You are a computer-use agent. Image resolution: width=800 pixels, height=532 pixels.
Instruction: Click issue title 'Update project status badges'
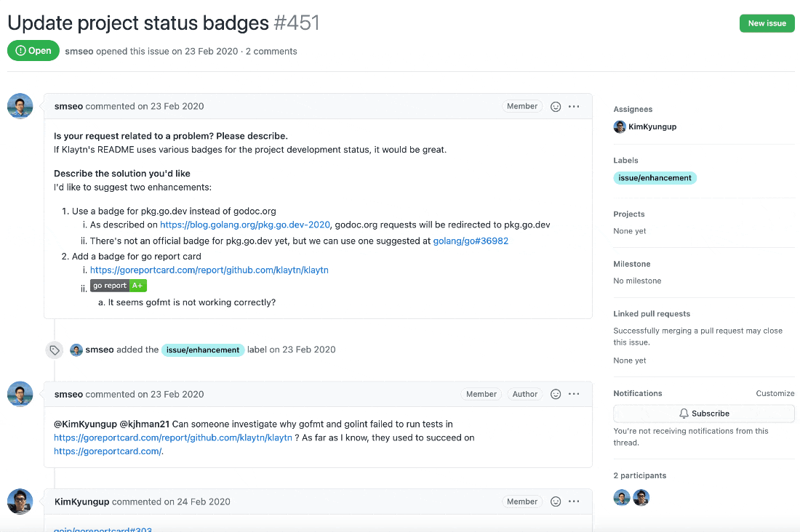point(137,23)
